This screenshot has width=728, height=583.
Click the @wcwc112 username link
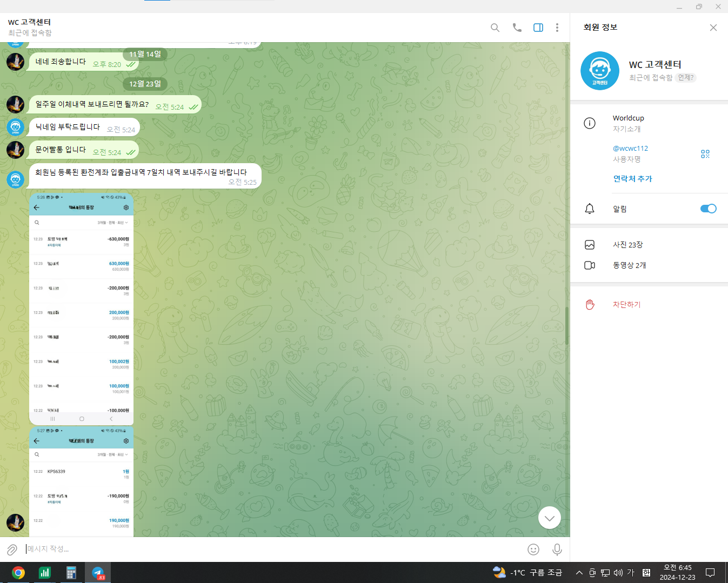tap(630, 148)
